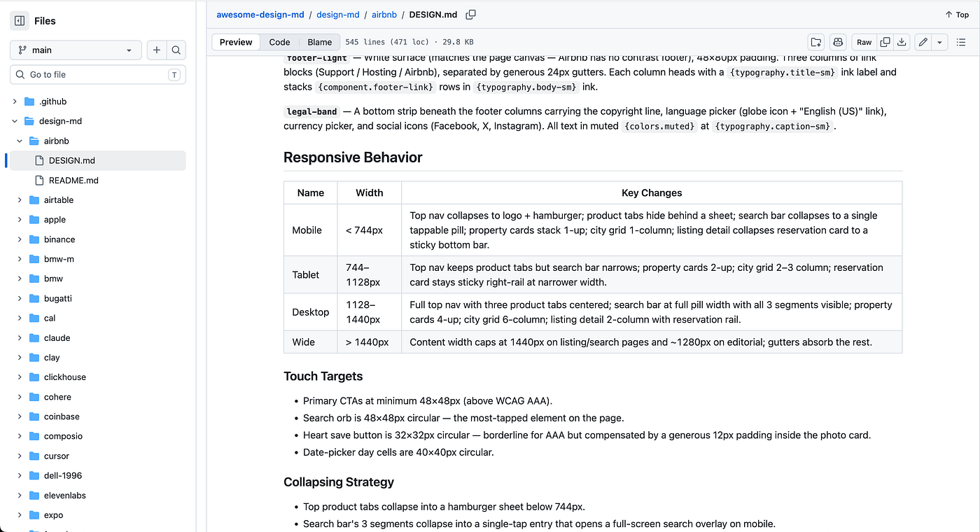Add a file with the plus button
The image size is (980, 532).
tap(157, 50)
